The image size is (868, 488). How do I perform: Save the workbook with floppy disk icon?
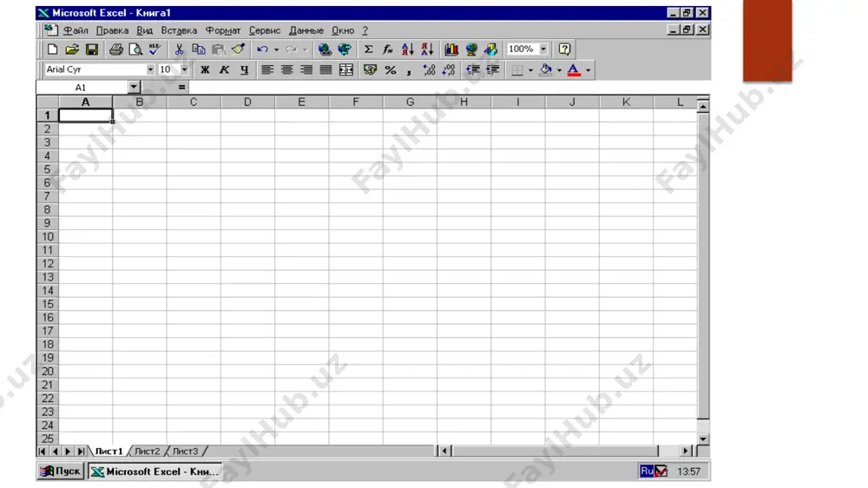click(x=92, y=49)
